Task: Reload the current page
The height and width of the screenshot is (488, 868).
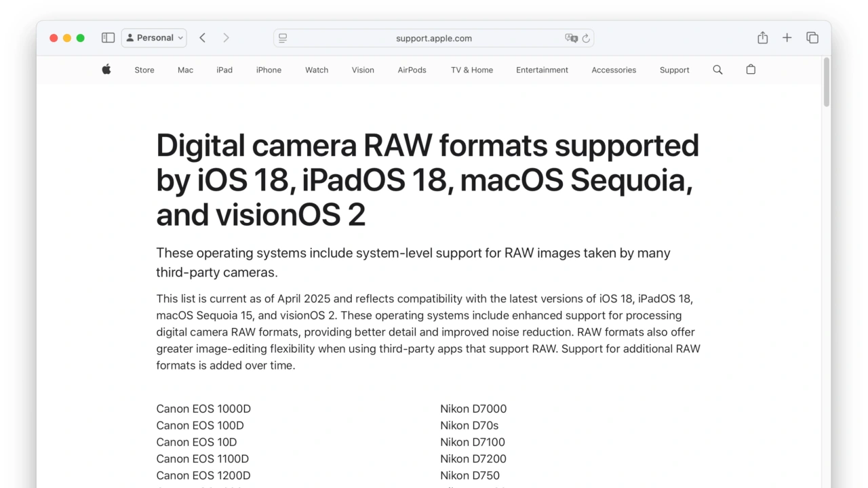Action: tap(587, 39)
